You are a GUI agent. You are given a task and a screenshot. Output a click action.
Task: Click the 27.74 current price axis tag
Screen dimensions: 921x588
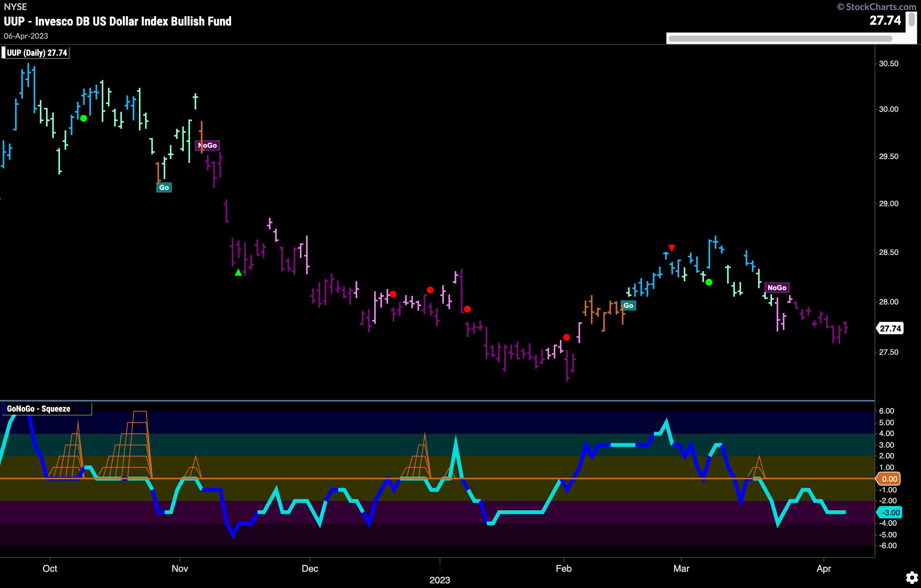890,328
